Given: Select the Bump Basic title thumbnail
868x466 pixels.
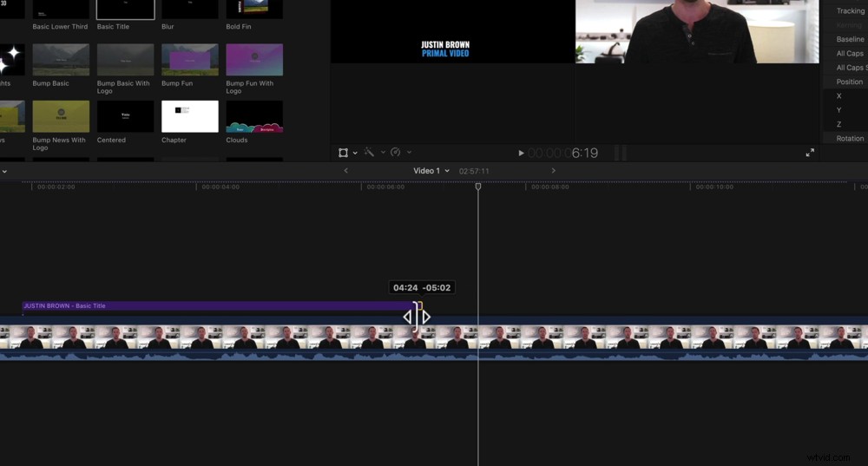Looking at the screenshot, I should [61, 59].
